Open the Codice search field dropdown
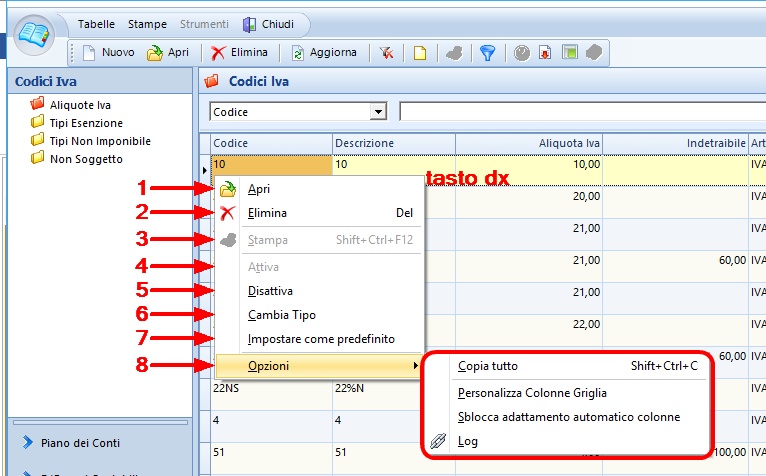Screen dimensions: 766x476 tap(378, 112)
